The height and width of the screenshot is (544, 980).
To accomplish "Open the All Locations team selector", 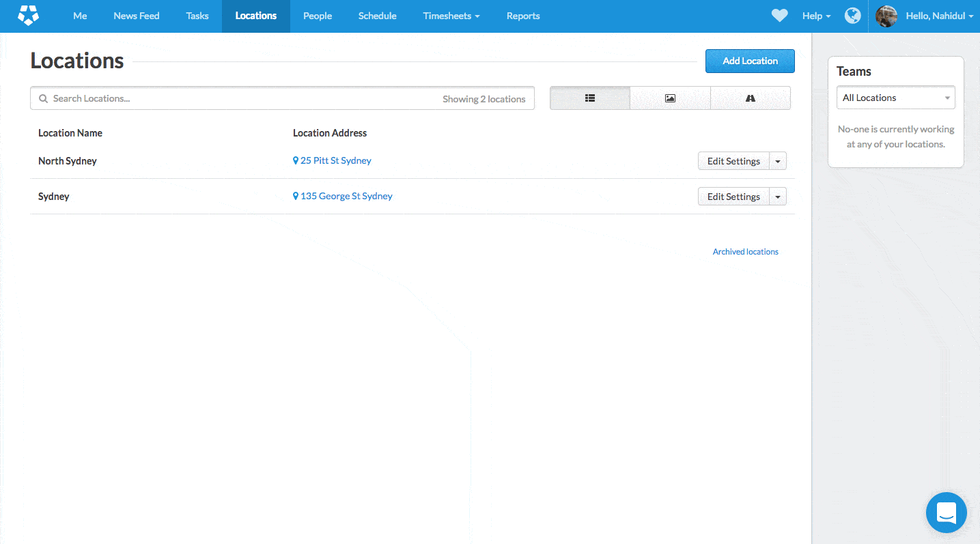I will [x=895, y=98].
